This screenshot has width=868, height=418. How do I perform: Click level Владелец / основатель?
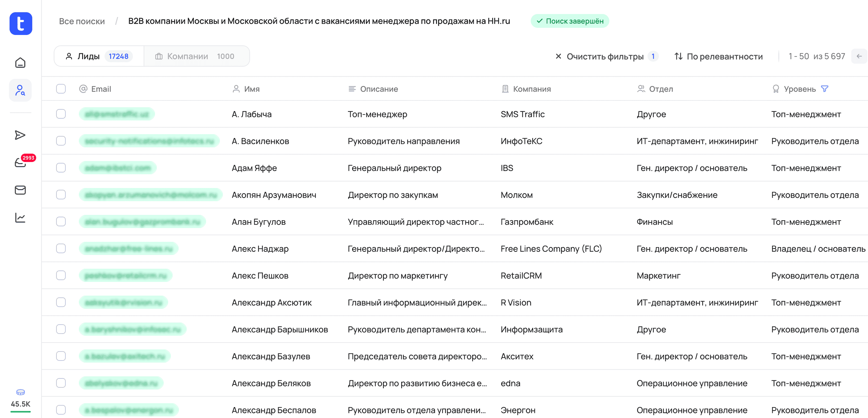818,249
